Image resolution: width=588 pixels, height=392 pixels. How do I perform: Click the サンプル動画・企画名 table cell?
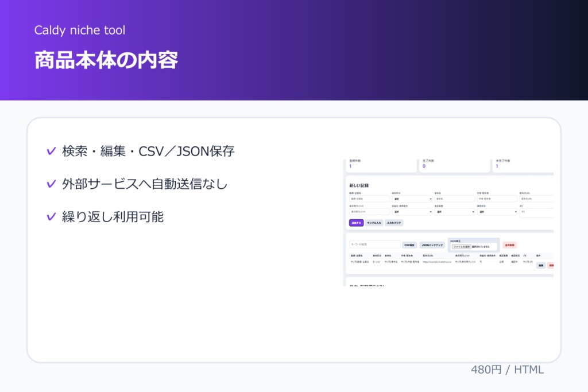tap(359, 262)
